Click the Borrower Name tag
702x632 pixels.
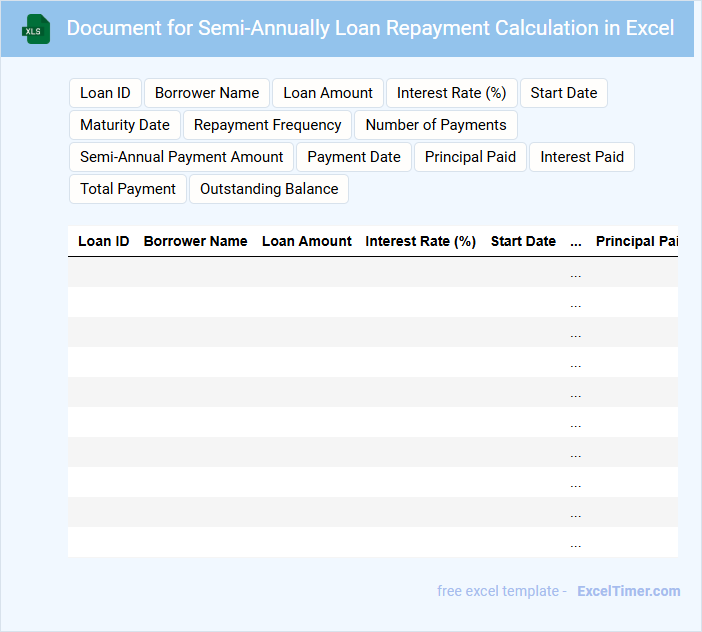point(207,93)
